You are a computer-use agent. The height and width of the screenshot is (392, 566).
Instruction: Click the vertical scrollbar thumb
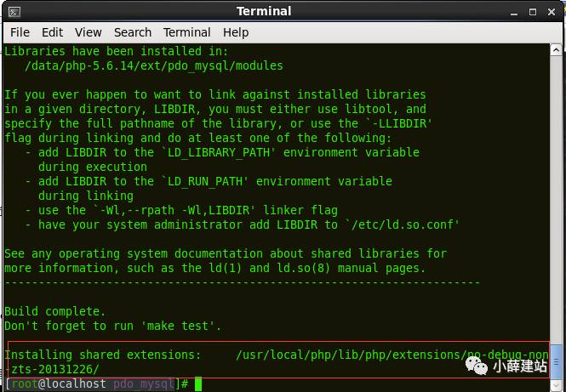coord(557,361)
